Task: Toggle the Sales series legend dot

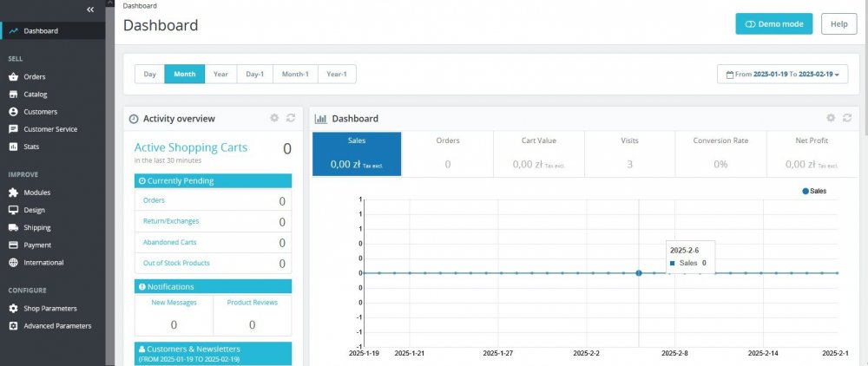Action: tap(806, 192)
